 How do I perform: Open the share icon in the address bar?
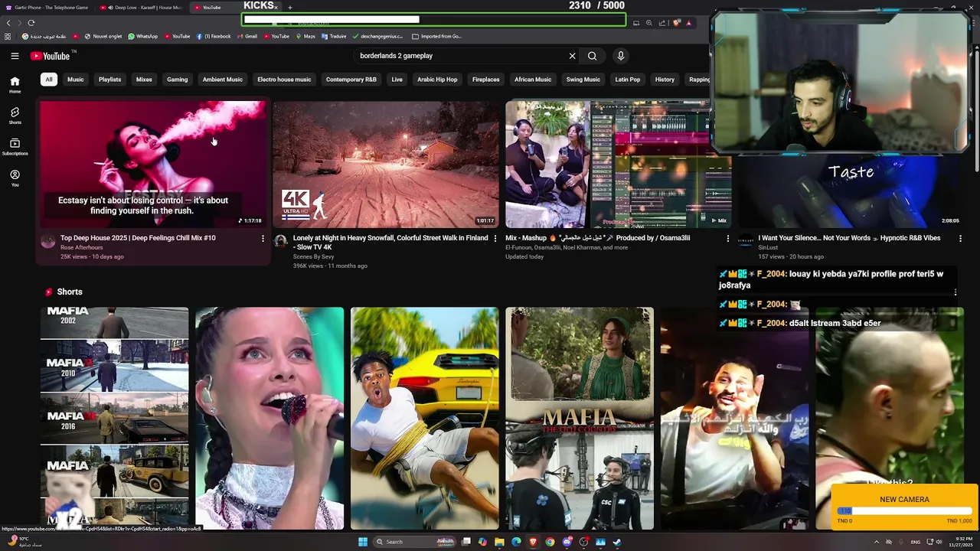point(662,23)
